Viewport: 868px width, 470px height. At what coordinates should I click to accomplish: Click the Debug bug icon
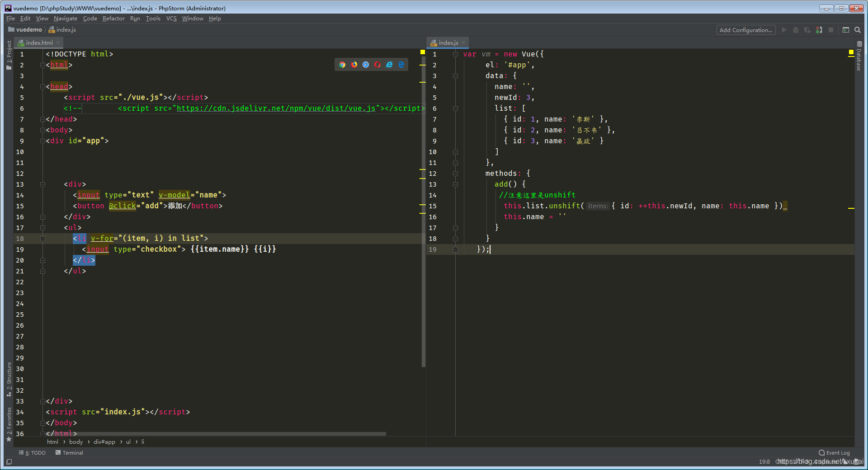point(796,30)
